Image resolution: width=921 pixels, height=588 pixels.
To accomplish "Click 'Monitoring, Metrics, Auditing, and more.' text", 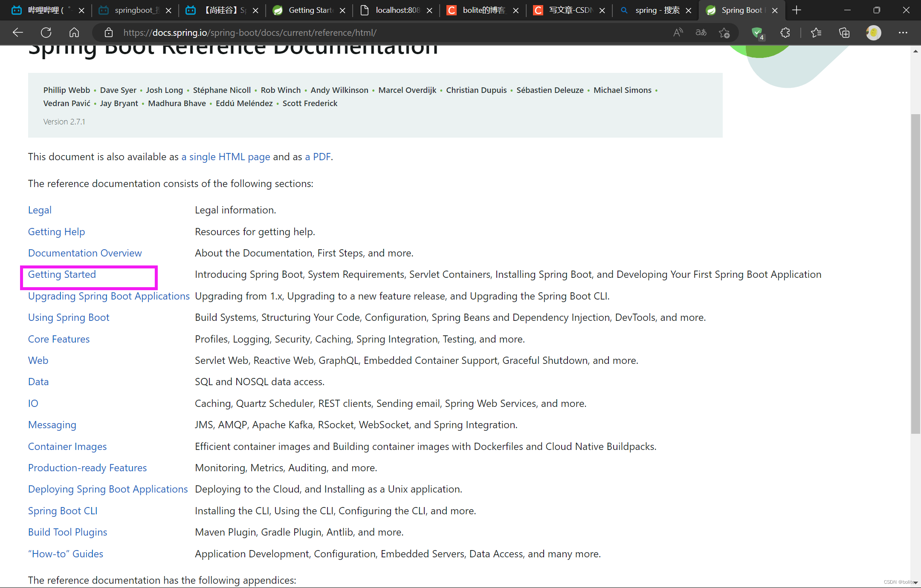I will coord(286,468).
